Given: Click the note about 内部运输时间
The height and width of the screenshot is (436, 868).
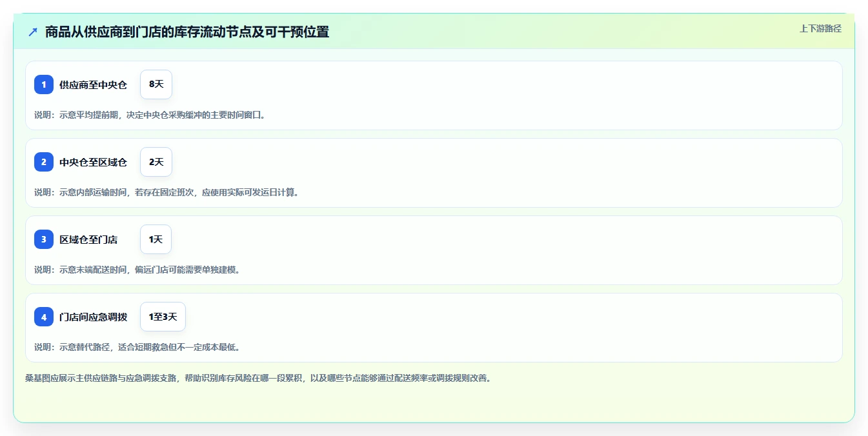Looking at the screenshot, I should [167, 192].
